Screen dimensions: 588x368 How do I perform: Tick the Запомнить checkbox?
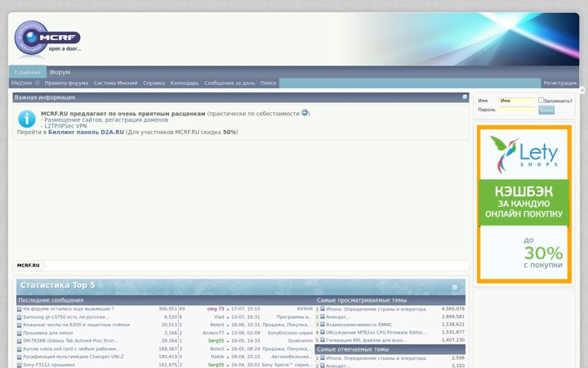tap(541, 101)
